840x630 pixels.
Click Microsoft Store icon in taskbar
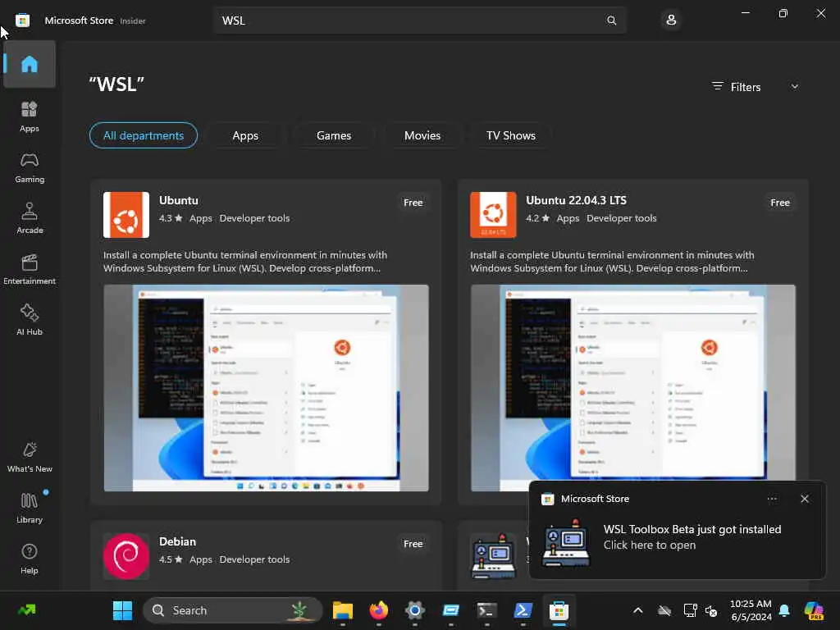(559, 610)
